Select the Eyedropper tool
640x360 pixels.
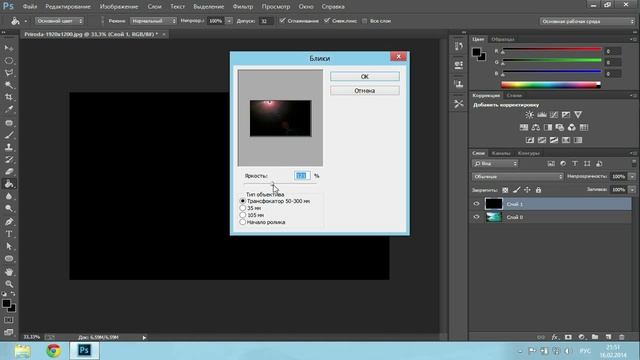[9, 109]
